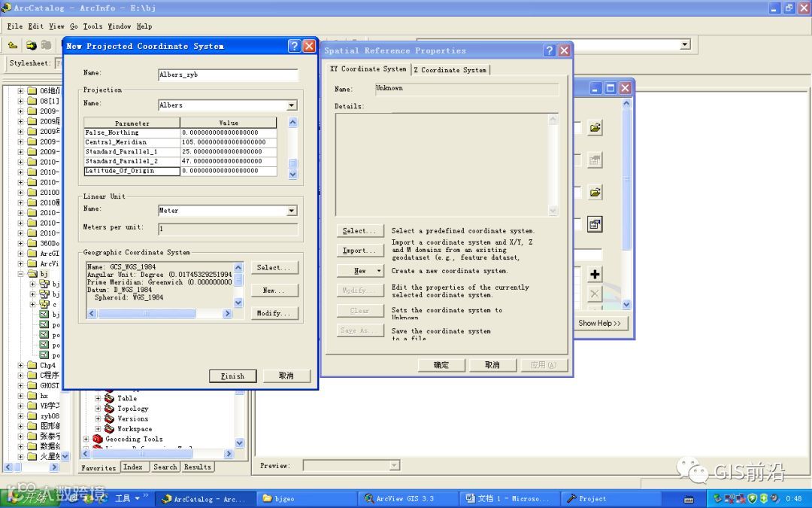This screenshot has width=812, height=508.
Task: Click Modify... in Geographic Coordinate System group
Action: (x=274, y=313)
